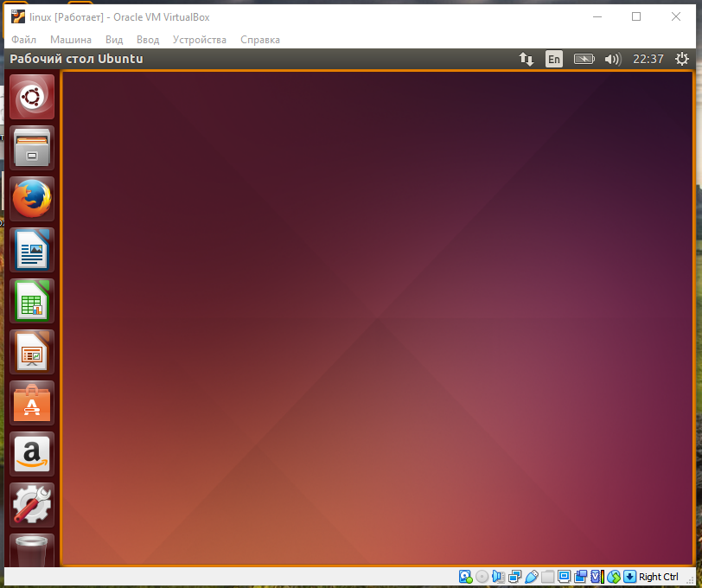Click VirtualBox audio indicator in status bar
The width and height of the screenshot is (702, 588).
[x=498, y=577]
